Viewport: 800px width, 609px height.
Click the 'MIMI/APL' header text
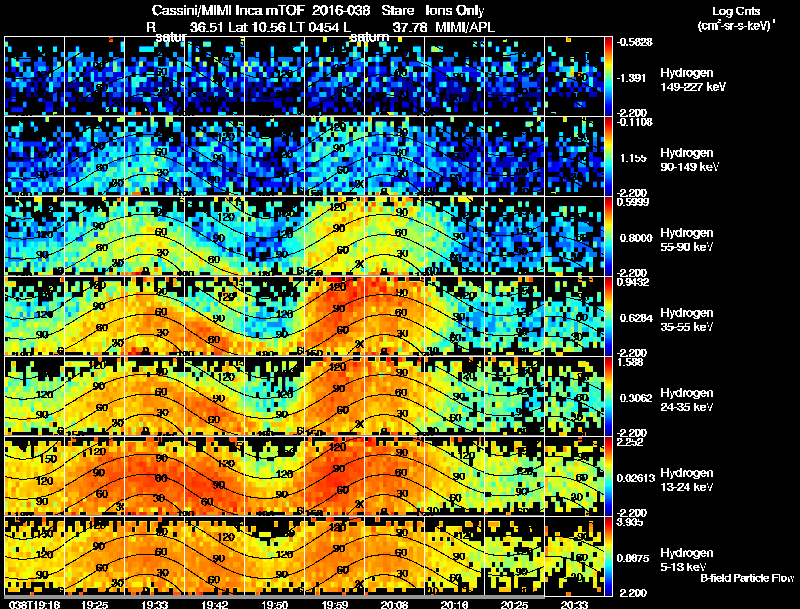tap(465, 27)
